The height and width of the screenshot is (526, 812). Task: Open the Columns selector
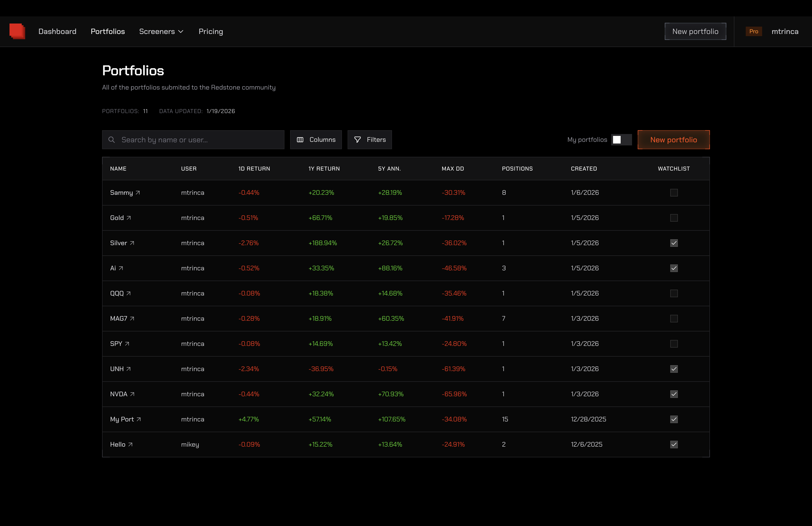coord(316,140)
